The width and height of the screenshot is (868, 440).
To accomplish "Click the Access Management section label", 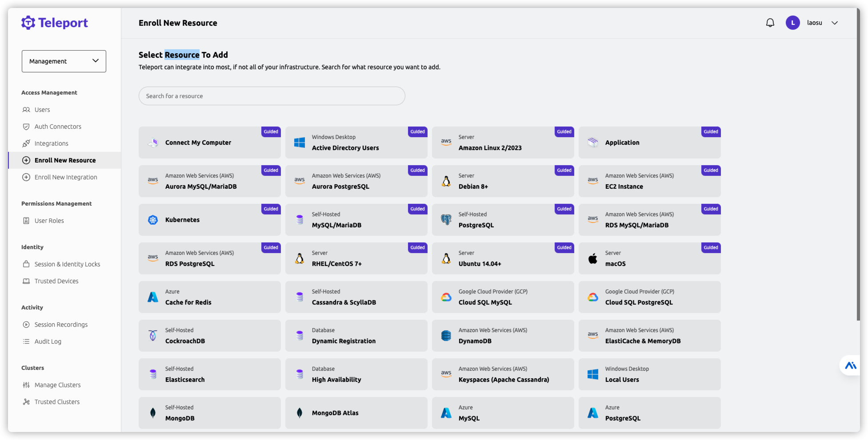I will tap(49, 93).
